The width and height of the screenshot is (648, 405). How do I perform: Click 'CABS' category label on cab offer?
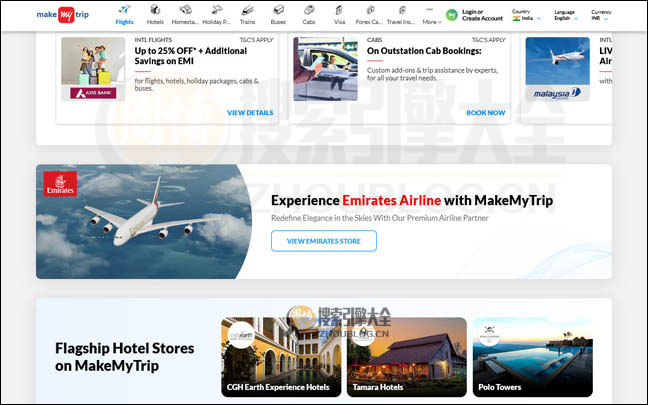pyautogui.click(x=374, y=40)
